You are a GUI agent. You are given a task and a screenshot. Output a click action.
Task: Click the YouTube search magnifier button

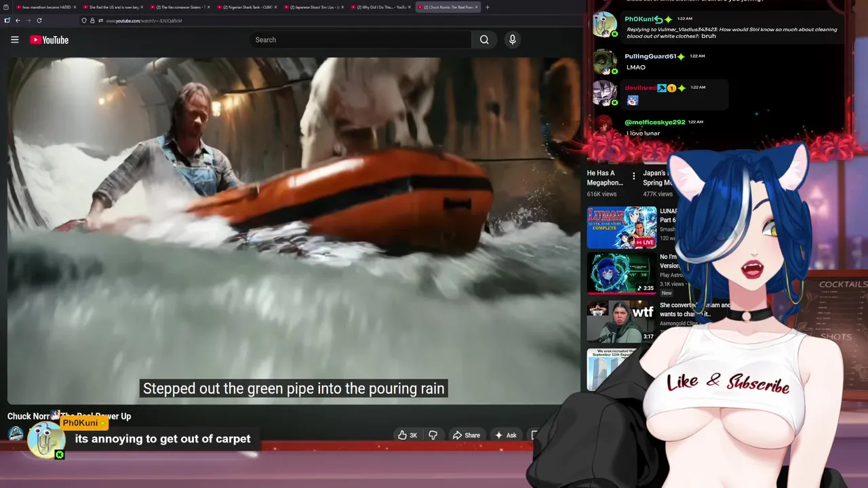click(x=484, y=40)
